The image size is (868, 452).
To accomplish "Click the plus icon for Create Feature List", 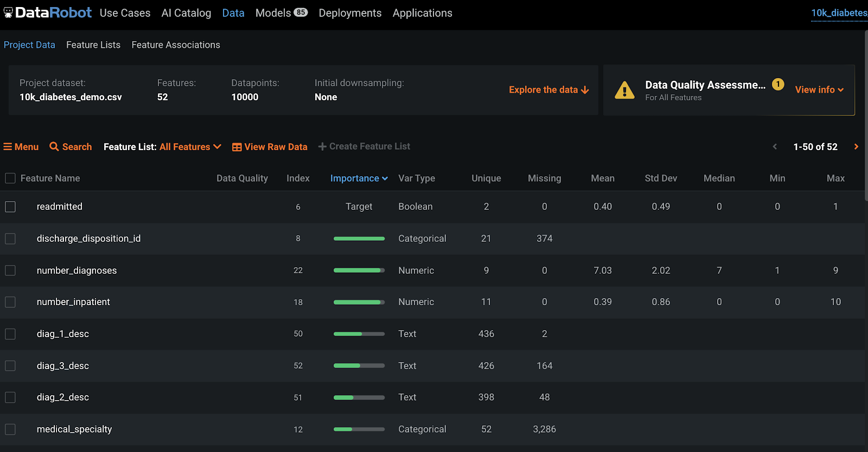I will [322, 147].
